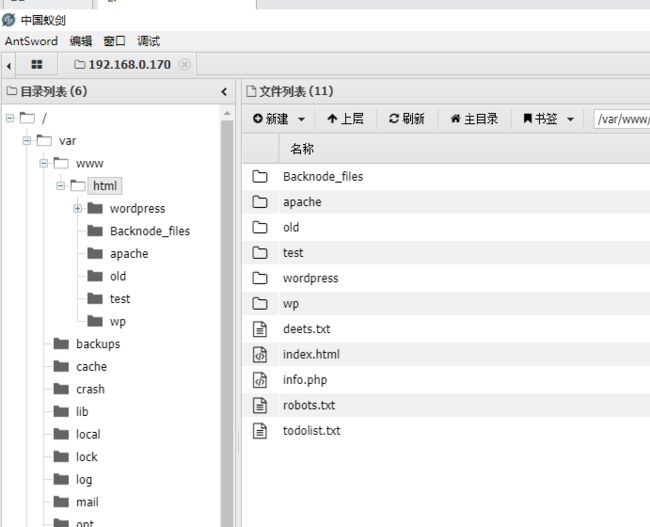This screenshot has width=650, height=527.
Task: Select todolist.txt text file icon
Action: [260, 431]
